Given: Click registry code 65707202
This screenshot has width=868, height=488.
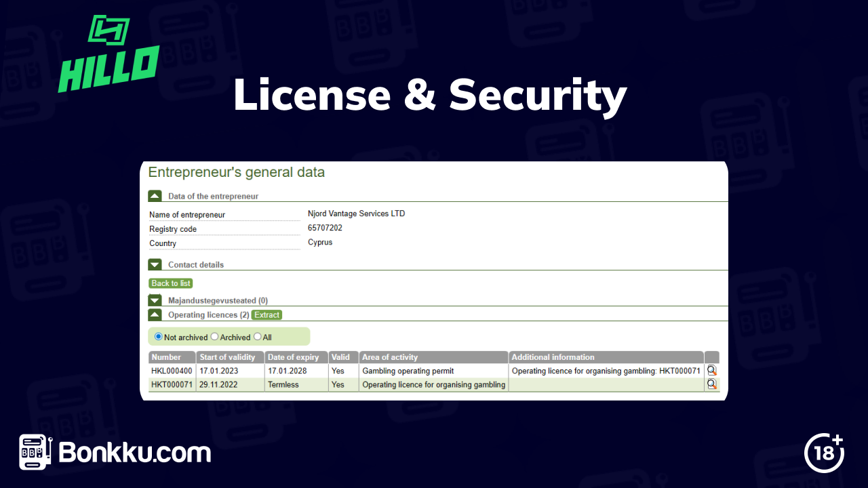Looking at the screenshot, I should point(325,228).
